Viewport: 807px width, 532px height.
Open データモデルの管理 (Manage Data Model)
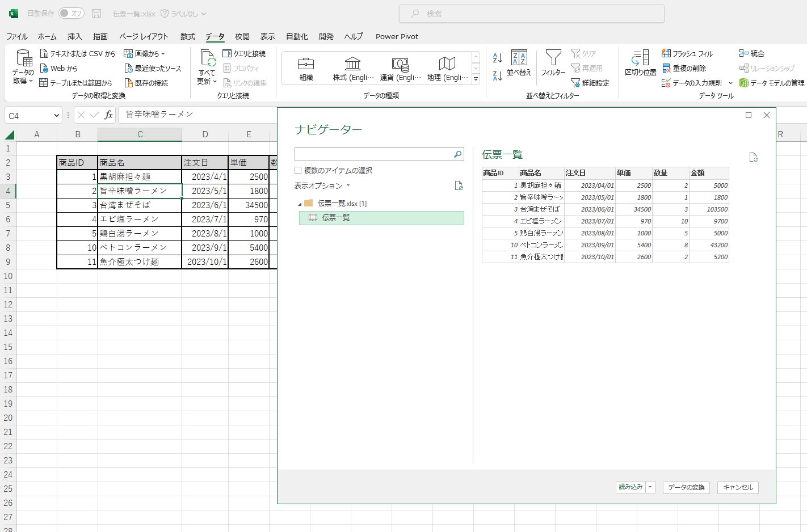pyautogui.click(x=775, y=83)
